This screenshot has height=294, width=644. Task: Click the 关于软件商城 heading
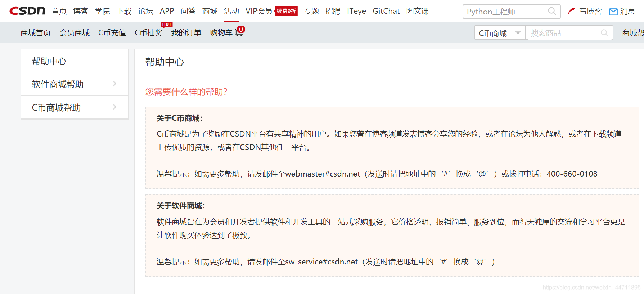tap(181, 206)
